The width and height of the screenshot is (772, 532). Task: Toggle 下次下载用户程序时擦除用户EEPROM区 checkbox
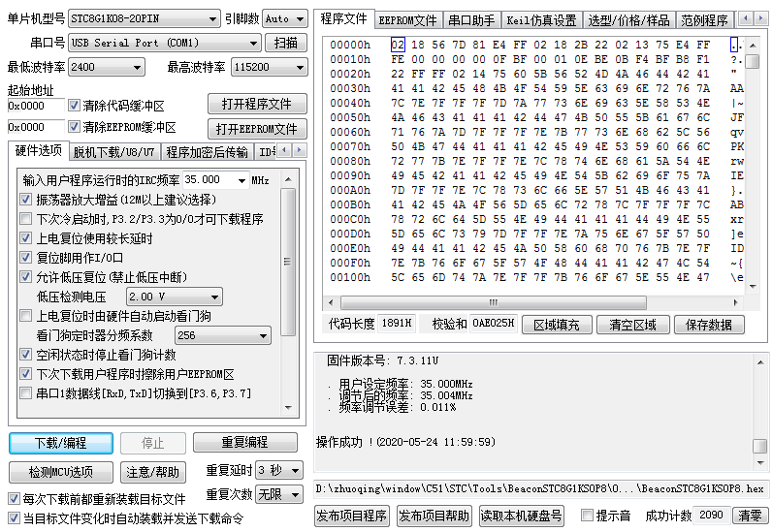pos(25,374)
